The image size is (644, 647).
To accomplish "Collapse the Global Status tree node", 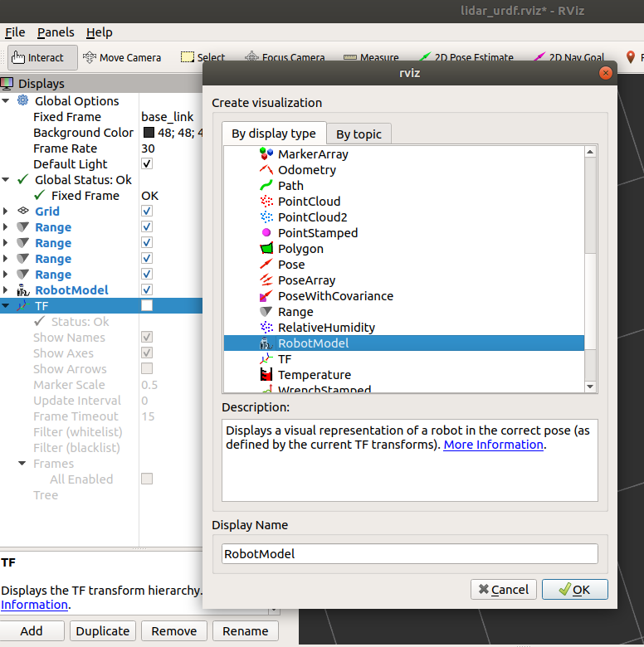I will [x=5, y=179].
